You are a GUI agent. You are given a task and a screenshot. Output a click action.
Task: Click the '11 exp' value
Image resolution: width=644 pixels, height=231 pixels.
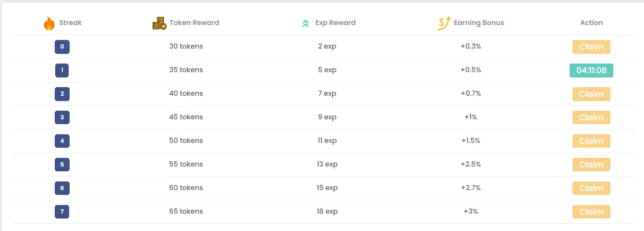327,141
